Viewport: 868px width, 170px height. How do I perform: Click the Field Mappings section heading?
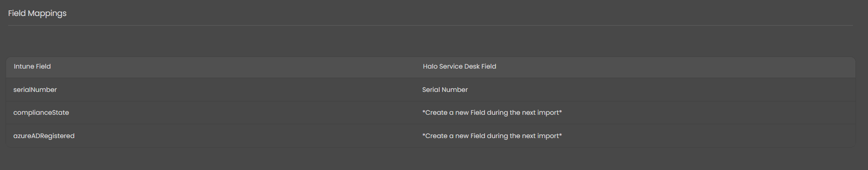pyautogui.click(x=37, y=13)
